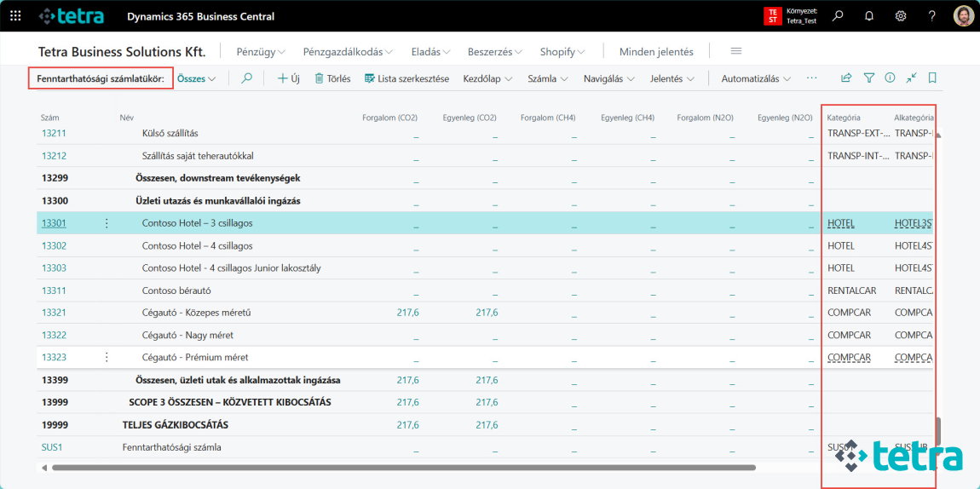Viewport: 980px width, 489px height.
Task: Click the search magnifier in top bar
Action: point(838,16)
